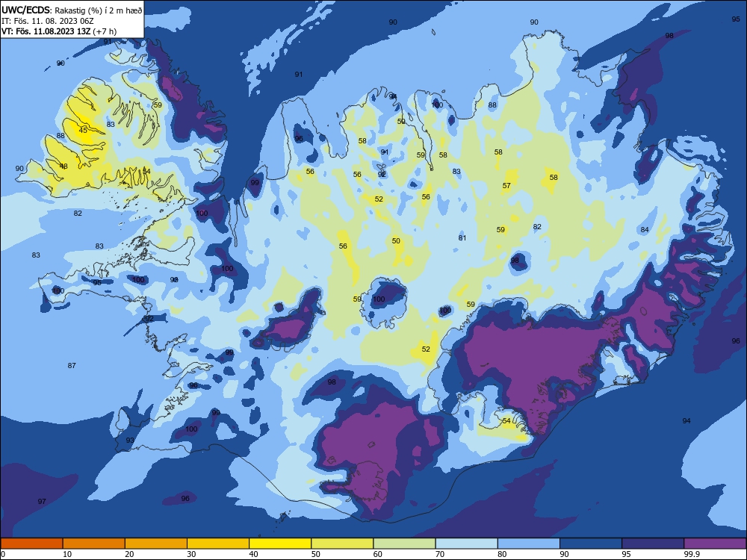Click the init time 'IT: Fös. 11. 08. 2023 06Z'
Image resolution: width=747 pixels, height=560 pixels.
point(48,21)
